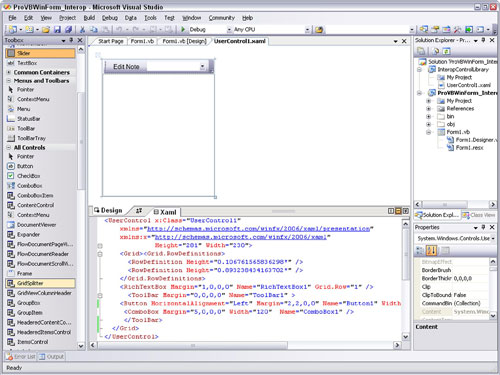This screenshot has width=500, height=375.
Task: Collapse the Form1.vb node
Action: point(429,132)
